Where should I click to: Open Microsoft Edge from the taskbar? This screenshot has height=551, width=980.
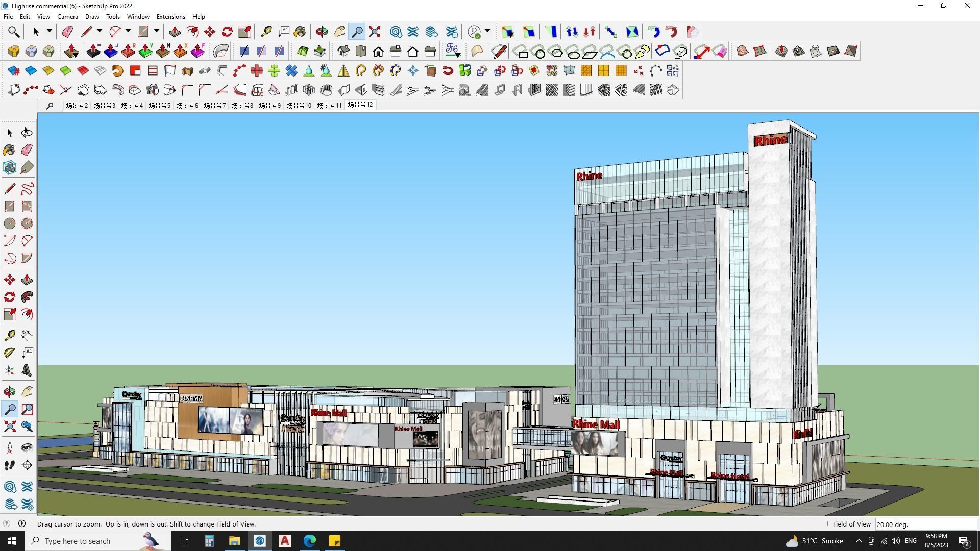pyautogui.click(x=310, y=541)
